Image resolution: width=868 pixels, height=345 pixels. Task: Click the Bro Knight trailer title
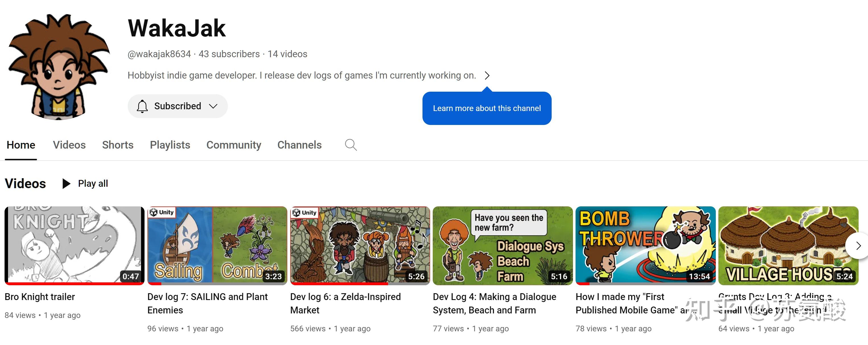[x=40, y=297]
